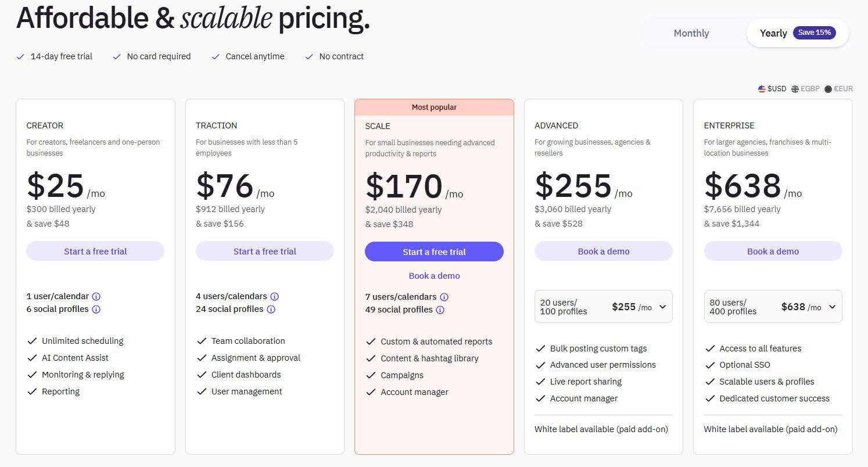Enable Yearly billing with 15% savings
The height and width of the screenshot is (467, 868).
pyautogui.click(x=773, y=33)
